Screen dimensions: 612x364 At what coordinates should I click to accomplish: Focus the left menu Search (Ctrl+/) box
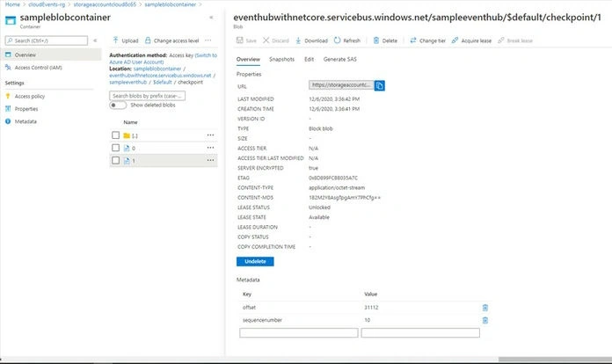pyautogui.click(x=47, y=40)
